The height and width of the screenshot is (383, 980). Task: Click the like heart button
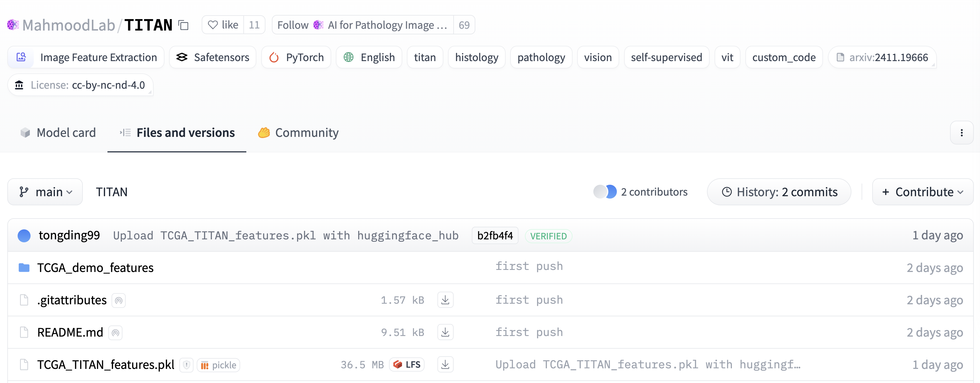coord(223,25)
